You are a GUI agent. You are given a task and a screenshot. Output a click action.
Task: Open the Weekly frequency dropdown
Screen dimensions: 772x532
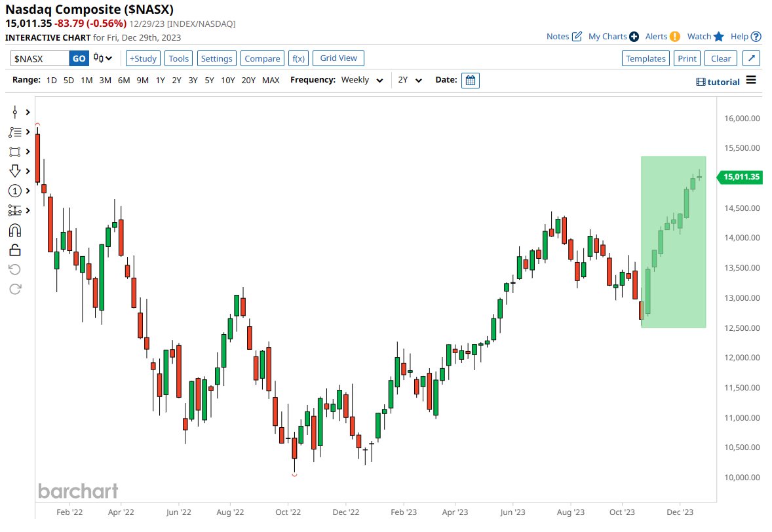click(362, 80)
